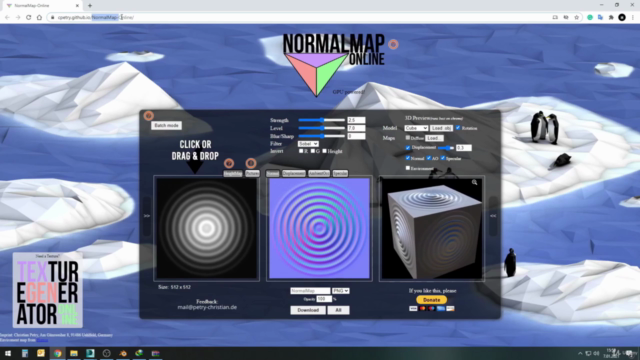Switch to the Pictures tab
The width and height of the screenshot is (640, 360).
point(252,173)
